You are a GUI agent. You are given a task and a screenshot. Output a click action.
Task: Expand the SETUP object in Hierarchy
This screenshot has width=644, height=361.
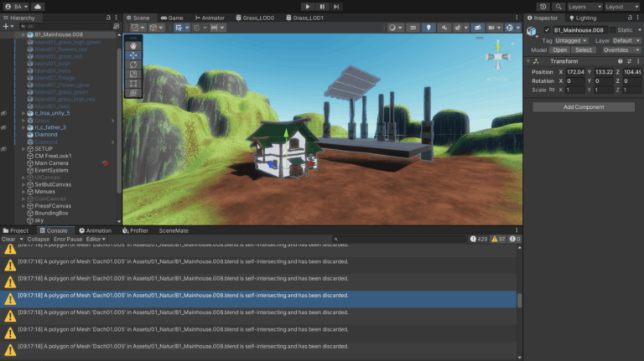[x=23, y=149]
